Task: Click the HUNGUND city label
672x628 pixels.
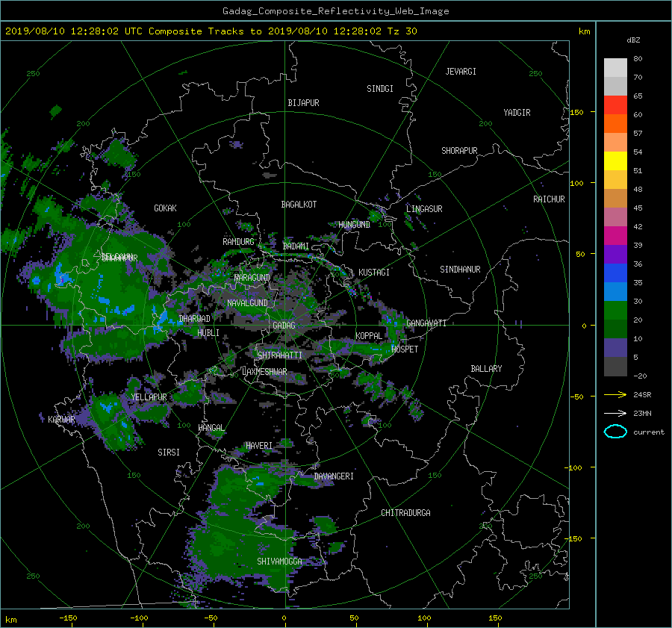Action: [x=354, y=225]
